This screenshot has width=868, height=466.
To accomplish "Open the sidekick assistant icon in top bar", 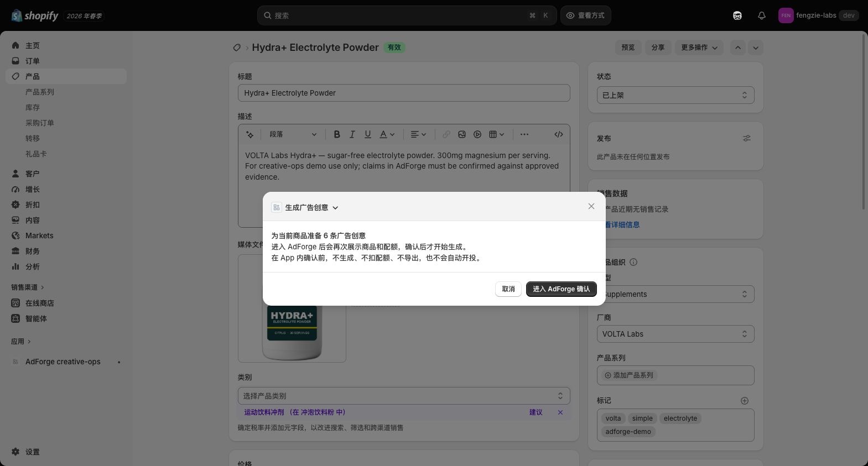I will (737, 15).
